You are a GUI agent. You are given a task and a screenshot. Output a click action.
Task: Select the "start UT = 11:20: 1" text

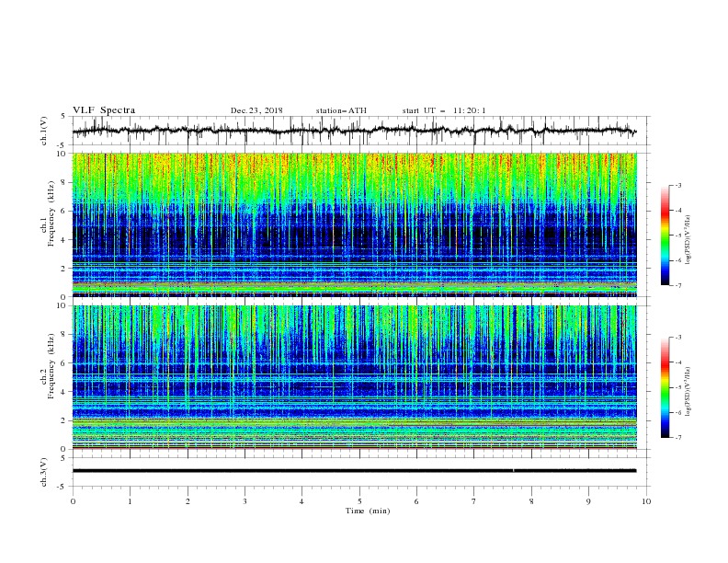point(444,110)
